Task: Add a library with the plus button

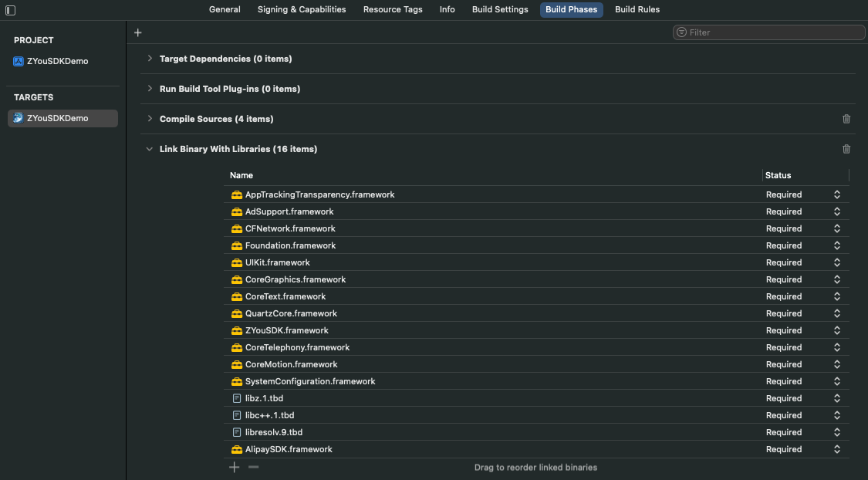Action: coord(235,467)
